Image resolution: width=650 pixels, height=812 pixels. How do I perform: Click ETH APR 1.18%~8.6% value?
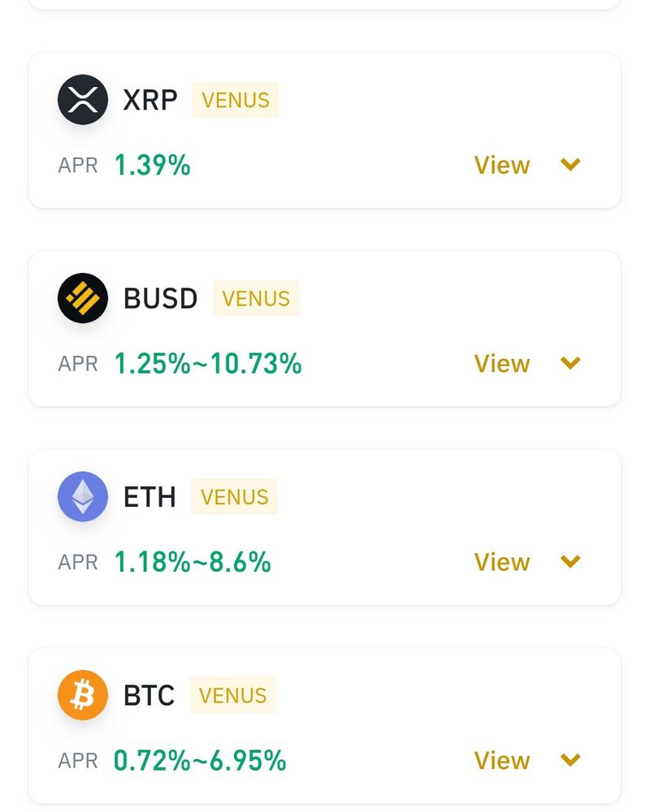point(193,561)
